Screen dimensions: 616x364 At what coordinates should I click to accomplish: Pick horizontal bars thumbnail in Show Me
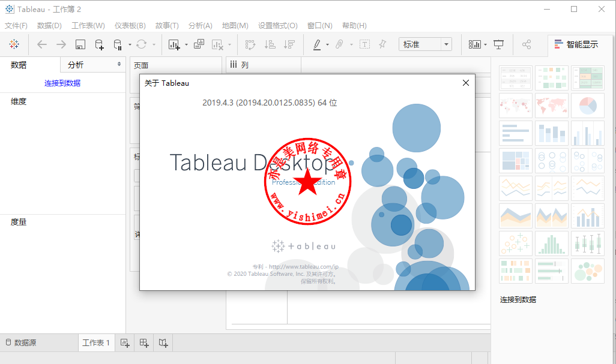(x=515, y=133)
